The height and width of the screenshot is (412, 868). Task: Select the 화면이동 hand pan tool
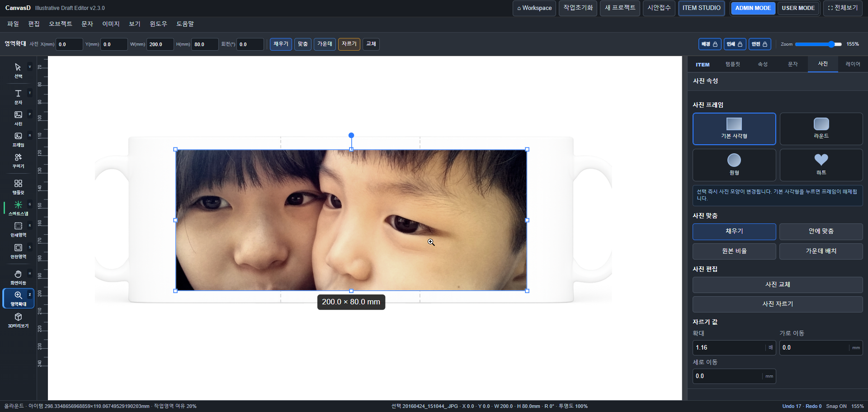tap(18, 277)
